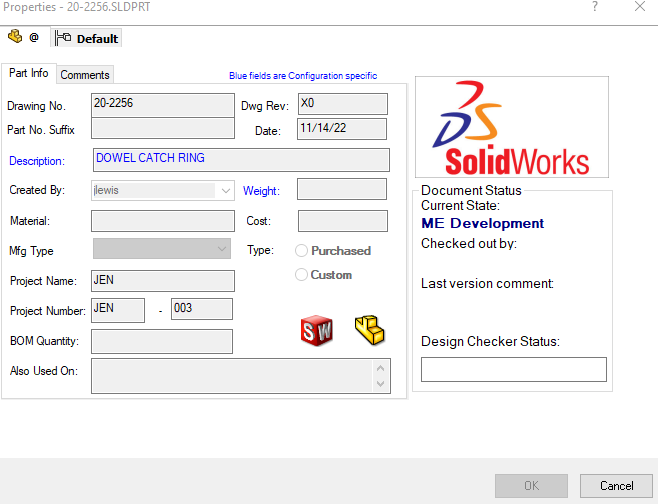Click the BOM Quantity field
This screenshot has width=658, height=504.
(162, 341)
